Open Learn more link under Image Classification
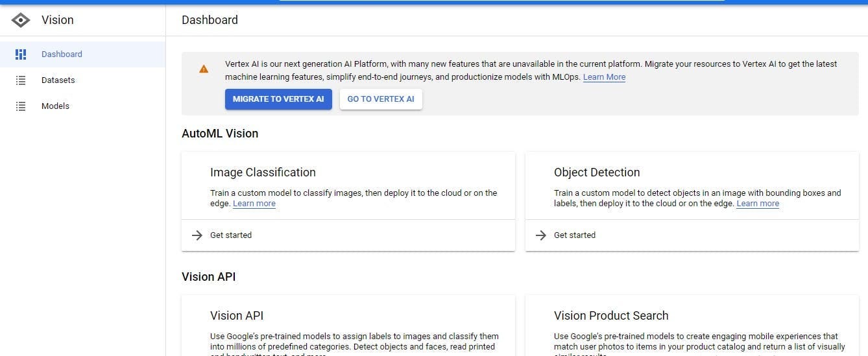The height and width of the screenshot is (356, 868). [254, 204]
